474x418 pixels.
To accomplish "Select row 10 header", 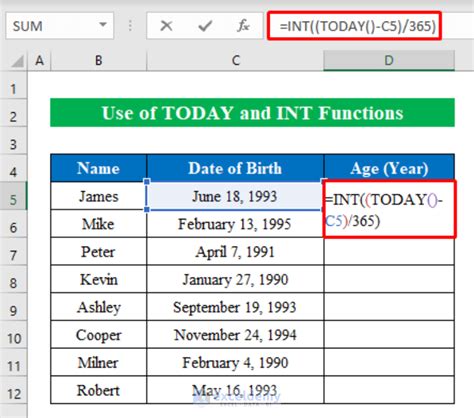I will click(x=13, y=334).
